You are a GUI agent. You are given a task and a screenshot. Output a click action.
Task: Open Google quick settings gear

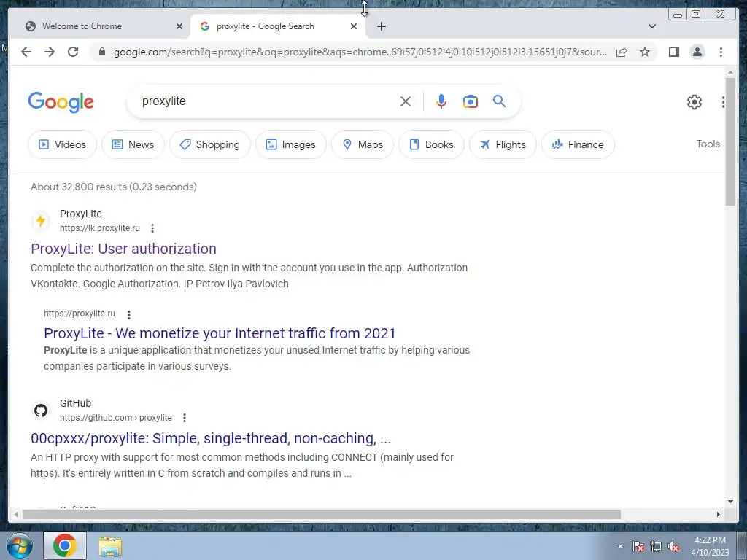[694, 102]
